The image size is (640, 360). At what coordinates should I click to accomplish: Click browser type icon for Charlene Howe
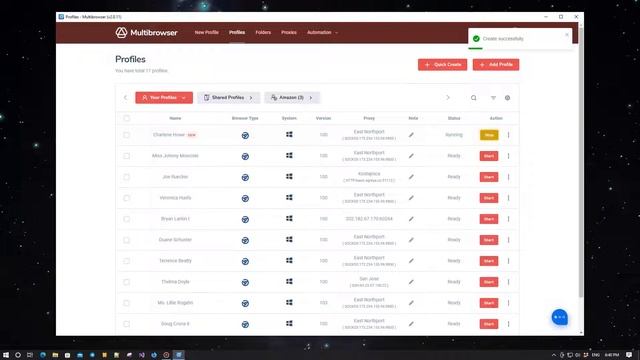[245, 136]
